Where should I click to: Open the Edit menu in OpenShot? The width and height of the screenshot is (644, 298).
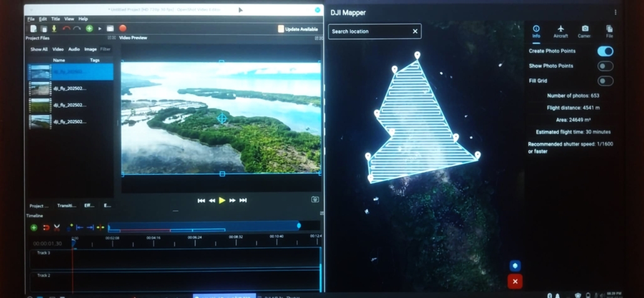43,19
